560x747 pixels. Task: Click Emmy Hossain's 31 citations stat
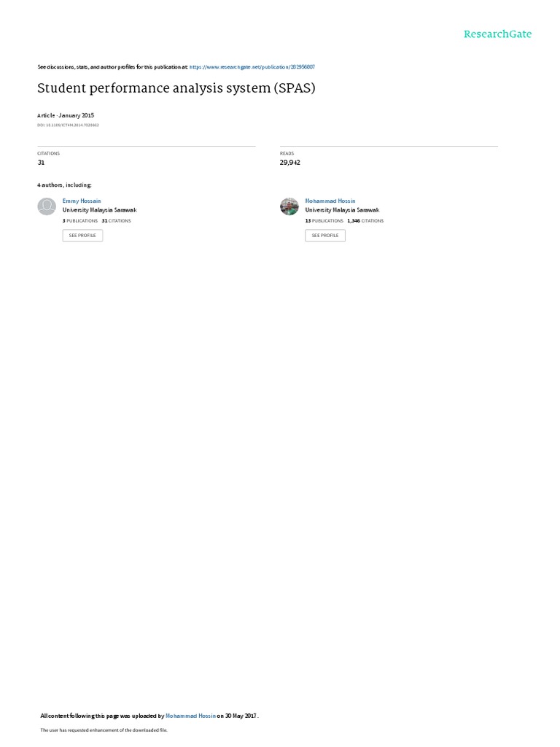coord(116,221)
